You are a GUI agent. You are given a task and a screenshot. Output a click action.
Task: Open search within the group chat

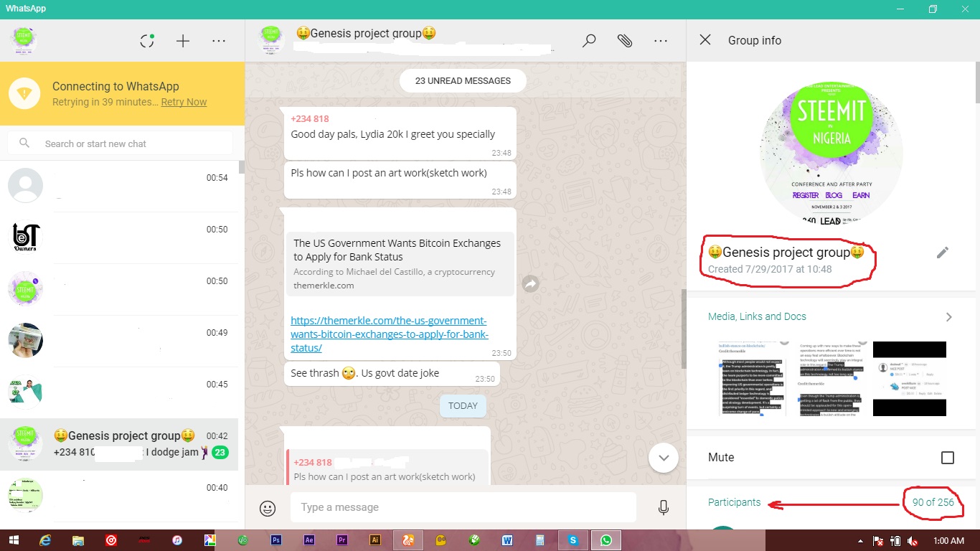click(x=588, y=41)
